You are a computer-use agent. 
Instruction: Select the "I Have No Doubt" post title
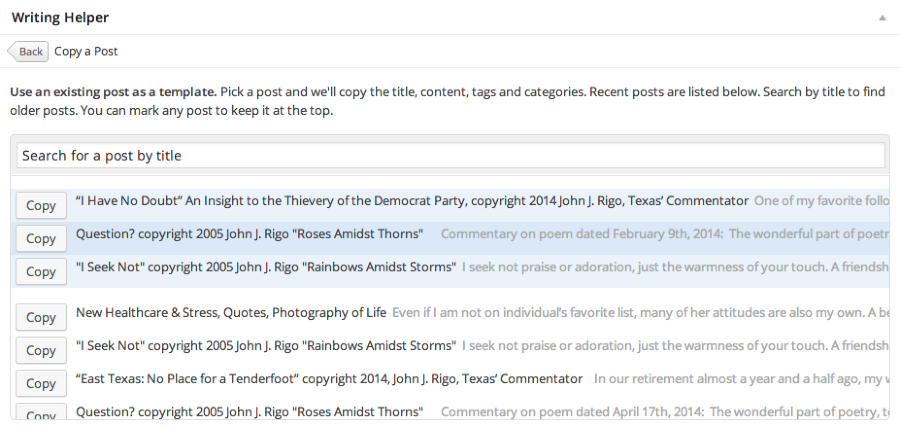click(x=411, y=201)
